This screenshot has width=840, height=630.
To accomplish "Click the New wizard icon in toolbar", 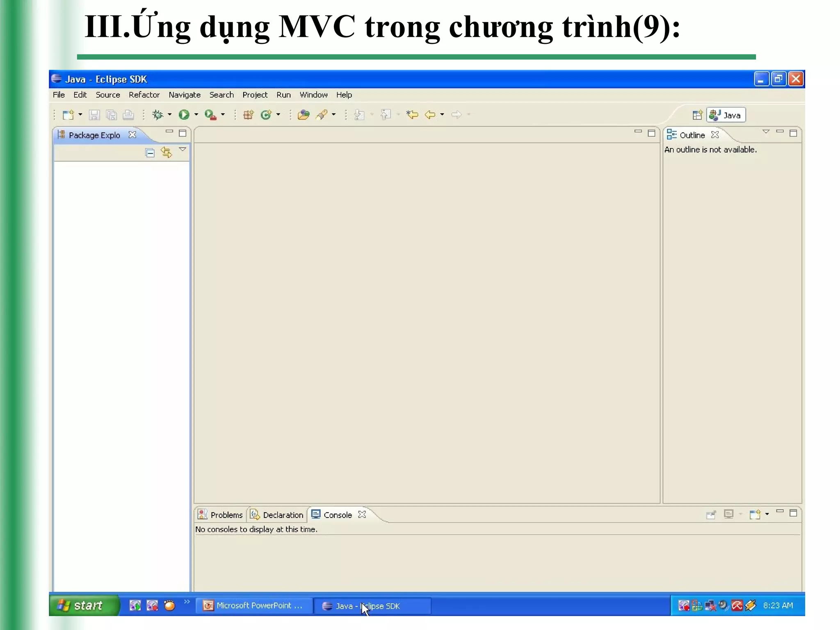I will point(68,115).
